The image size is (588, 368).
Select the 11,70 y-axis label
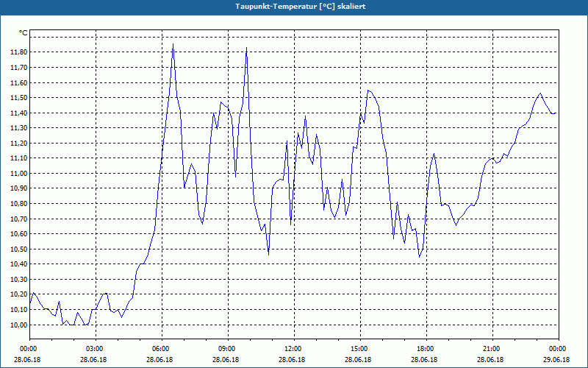pyautogui.click(x=19, y=68)
